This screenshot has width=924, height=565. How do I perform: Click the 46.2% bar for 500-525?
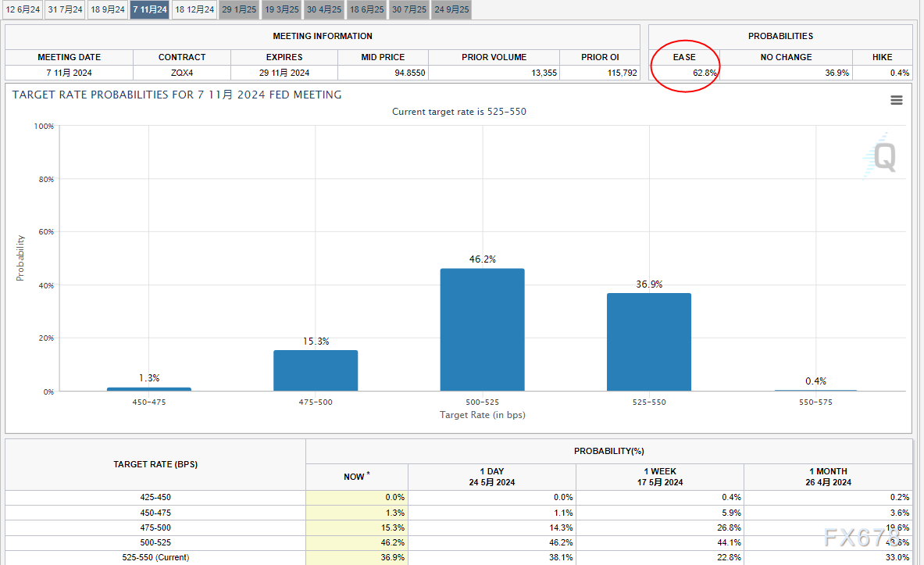482,330
